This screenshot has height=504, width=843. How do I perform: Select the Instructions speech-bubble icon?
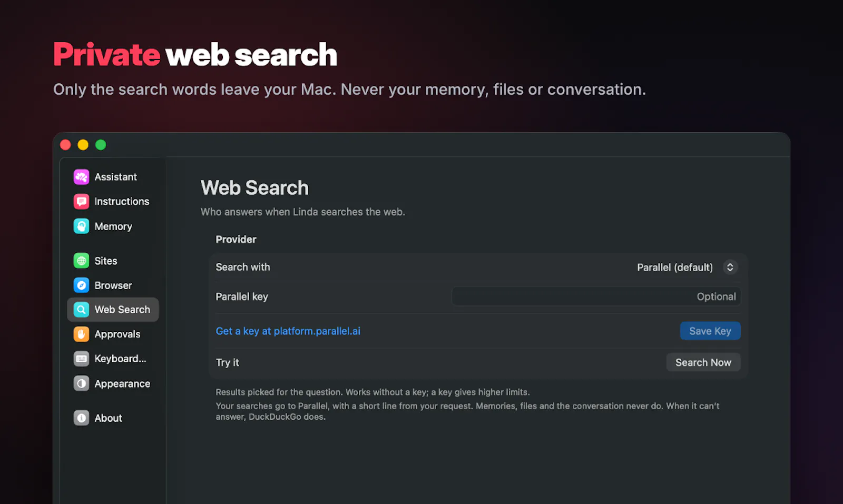[x=81, y=201]
